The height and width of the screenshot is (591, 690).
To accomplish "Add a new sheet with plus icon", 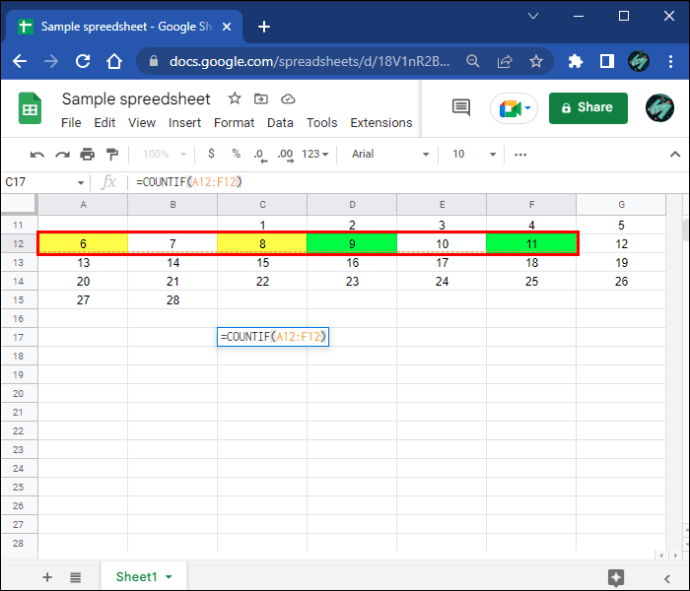I will tap(47, 577).
